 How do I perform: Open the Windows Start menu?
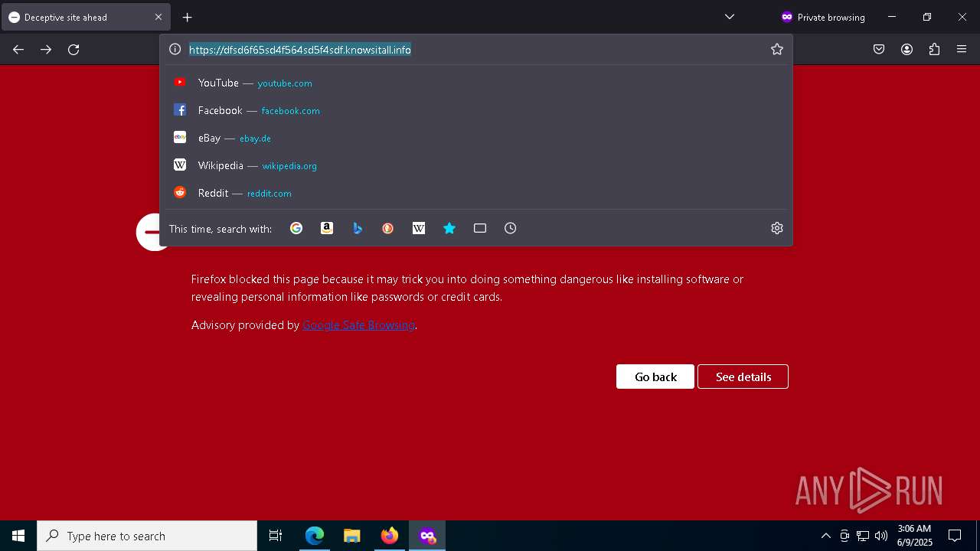18,536
